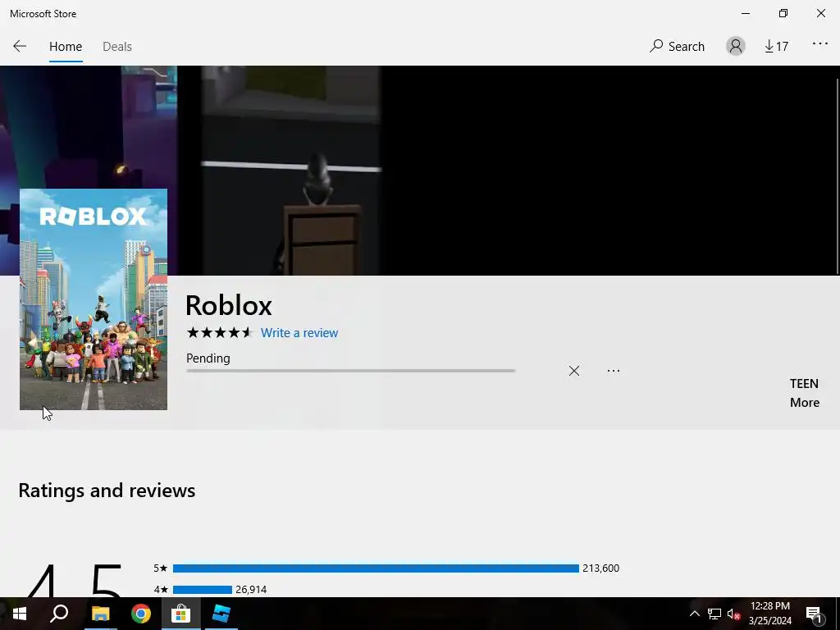
Task: Click the Pending status text
Action: [208, 358]
